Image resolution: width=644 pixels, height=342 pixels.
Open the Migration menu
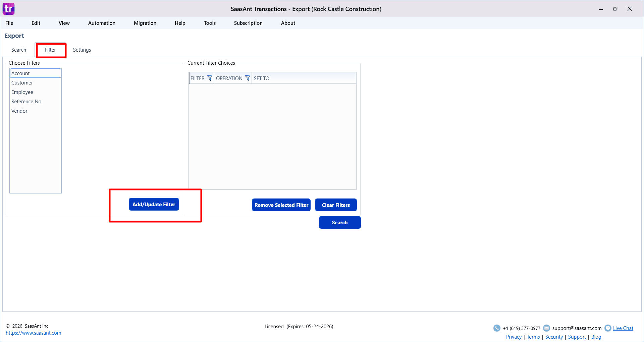click(145, 23)
